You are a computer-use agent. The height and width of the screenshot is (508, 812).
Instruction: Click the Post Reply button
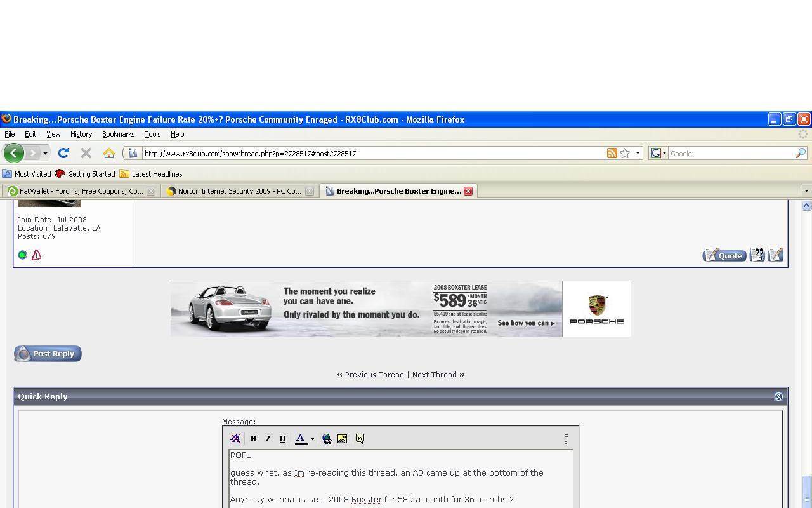click(x=48, y=354)
